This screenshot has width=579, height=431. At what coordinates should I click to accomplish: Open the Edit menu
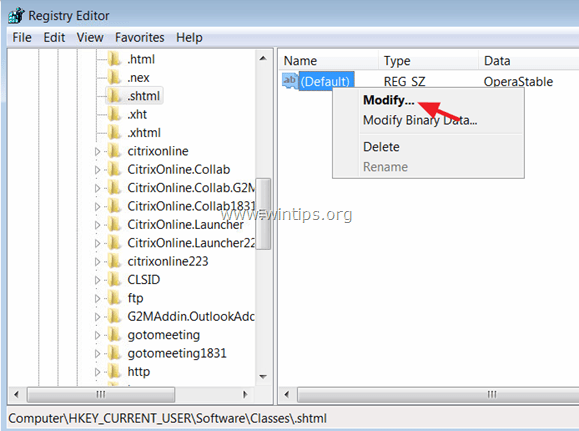pos(54,37)
